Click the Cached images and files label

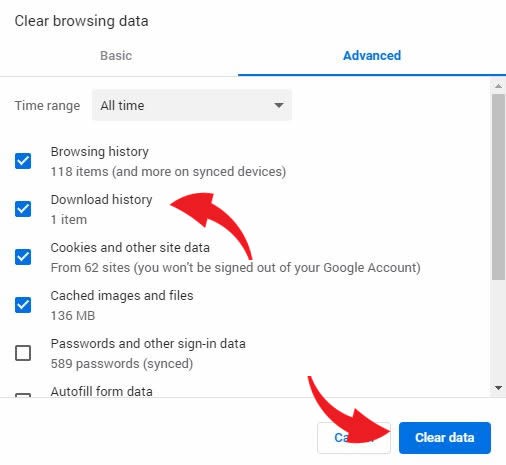(x=122, y=296)
